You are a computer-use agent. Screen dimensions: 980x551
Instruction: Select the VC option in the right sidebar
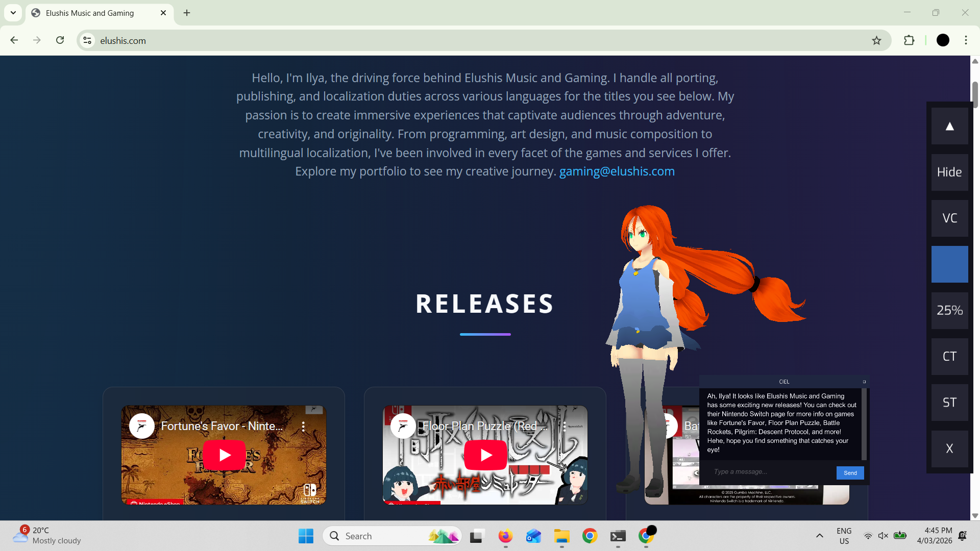[949, 218]
